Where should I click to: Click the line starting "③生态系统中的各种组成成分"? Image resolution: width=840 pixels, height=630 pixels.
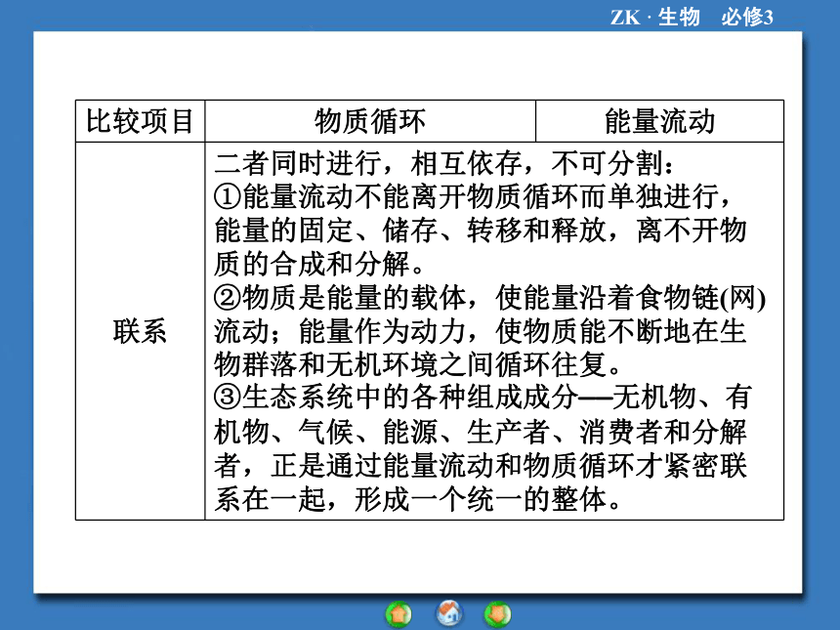pyautogui.click(x=483, y=398)
